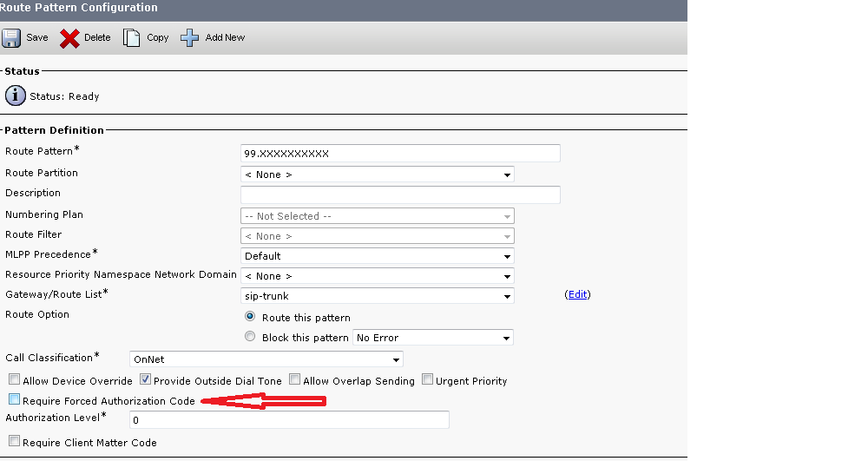
Task: Follow the Edit link beside Gateway list
Action: click(577, 294)
